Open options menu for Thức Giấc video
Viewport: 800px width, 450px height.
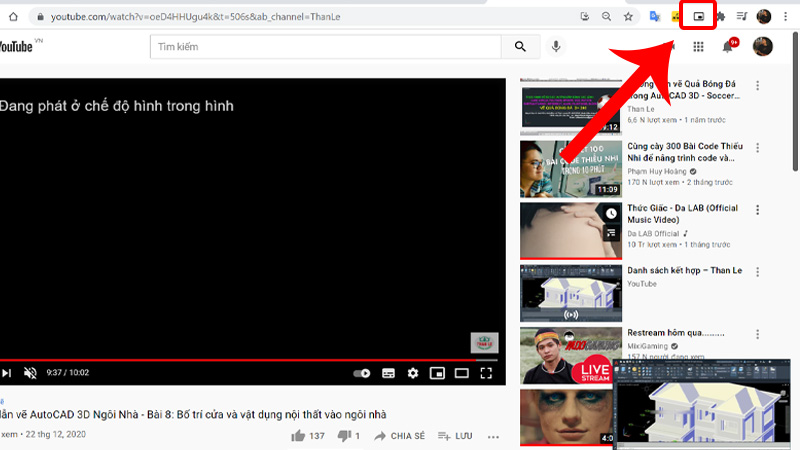[757, 211]
